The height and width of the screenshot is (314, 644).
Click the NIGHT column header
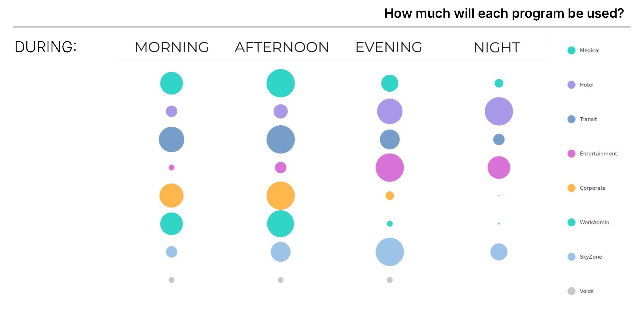point(497,47)
